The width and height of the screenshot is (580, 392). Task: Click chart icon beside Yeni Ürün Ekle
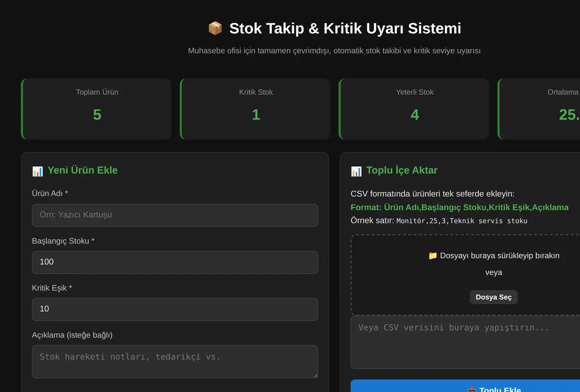(x=38, y=171)
